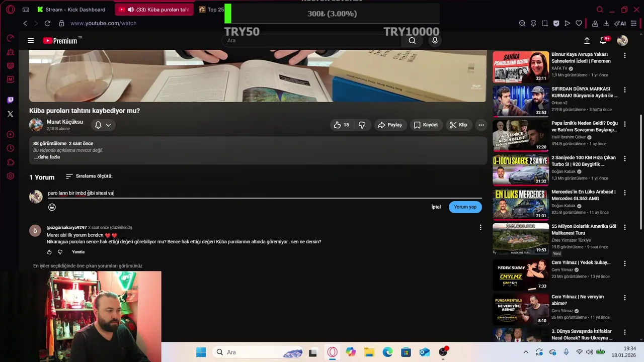Viewport: 644px width, 362px height.
Task: Reply to the comment with Yanıtla
Action: pos(78,252)
